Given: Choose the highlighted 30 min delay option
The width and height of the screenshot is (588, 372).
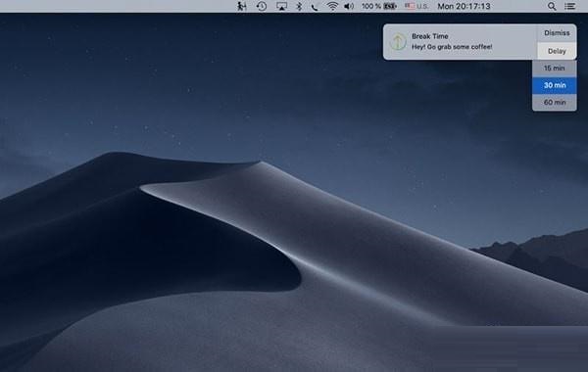Looking at the screenshot, I should pos(555,85).
